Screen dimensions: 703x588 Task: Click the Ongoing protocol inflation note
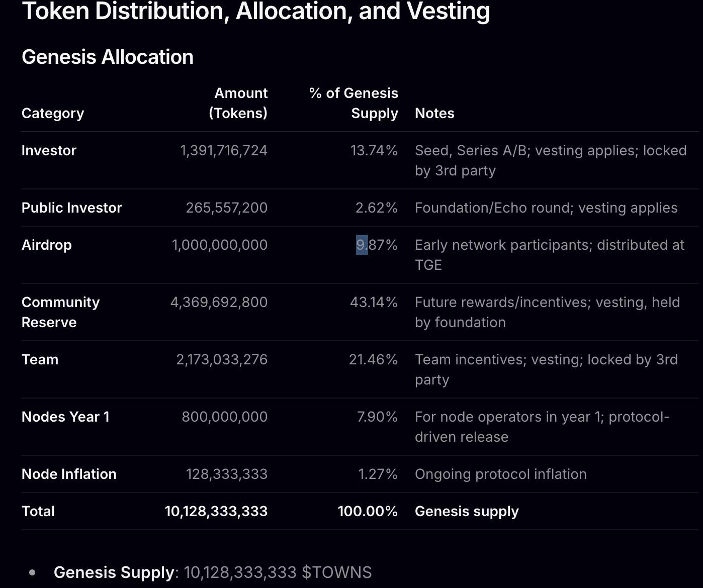click(500, 474)
